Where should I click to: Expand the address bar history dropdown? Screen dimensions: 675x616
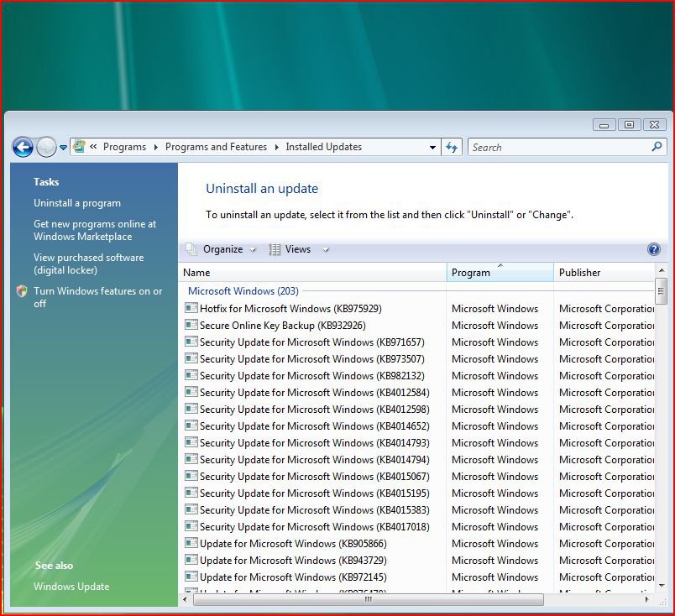pos(432,147)
